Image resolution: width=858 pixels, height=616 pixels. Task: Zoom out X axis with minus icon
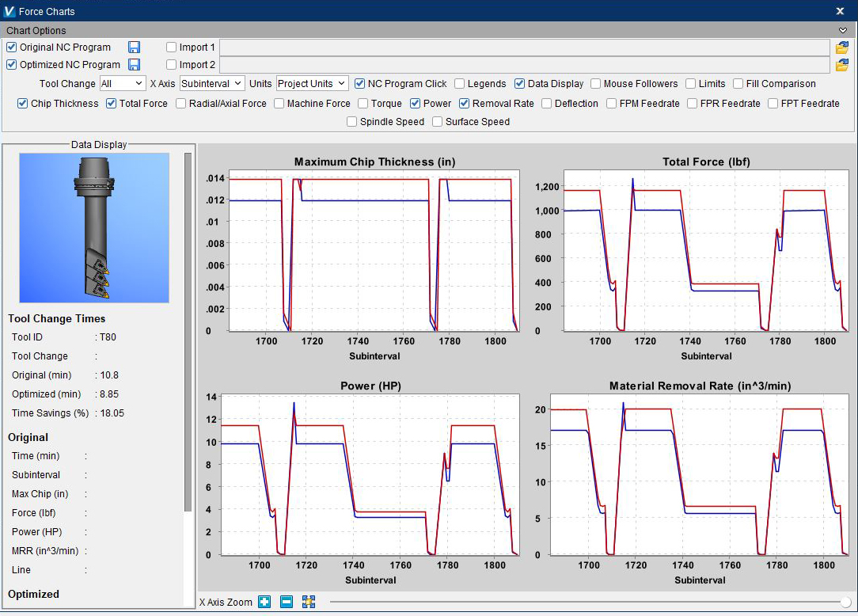[287, 602]
